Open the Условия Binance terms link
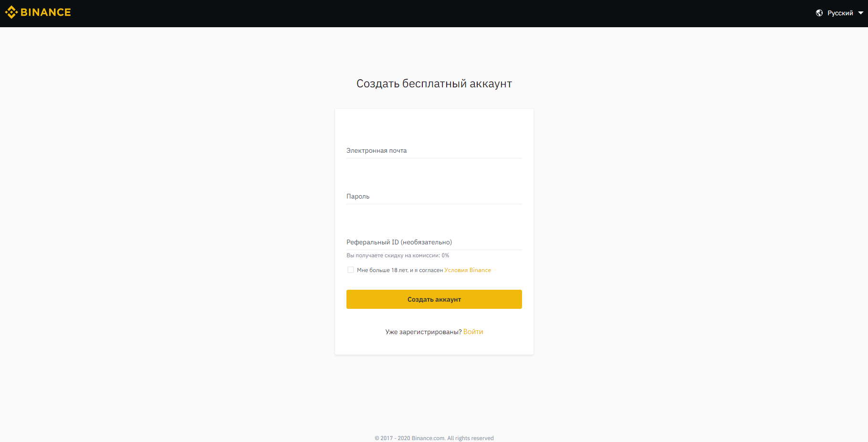The image size is (868, 442). (x=468, y=270)
